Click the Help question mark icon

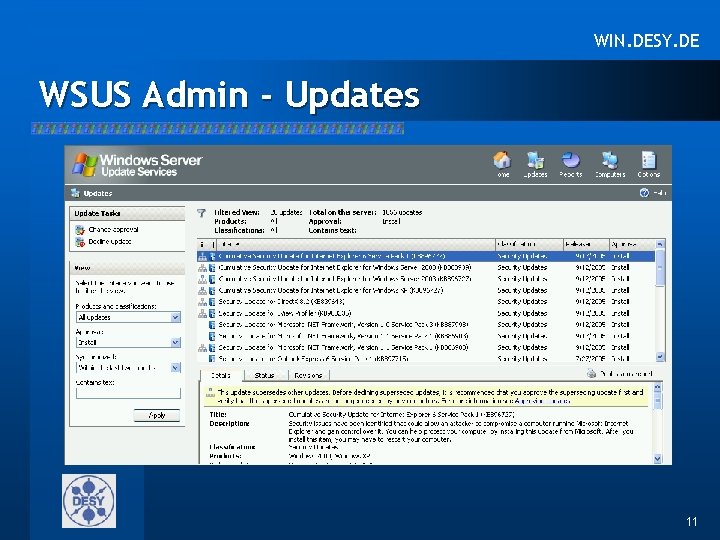coord(644,193)
